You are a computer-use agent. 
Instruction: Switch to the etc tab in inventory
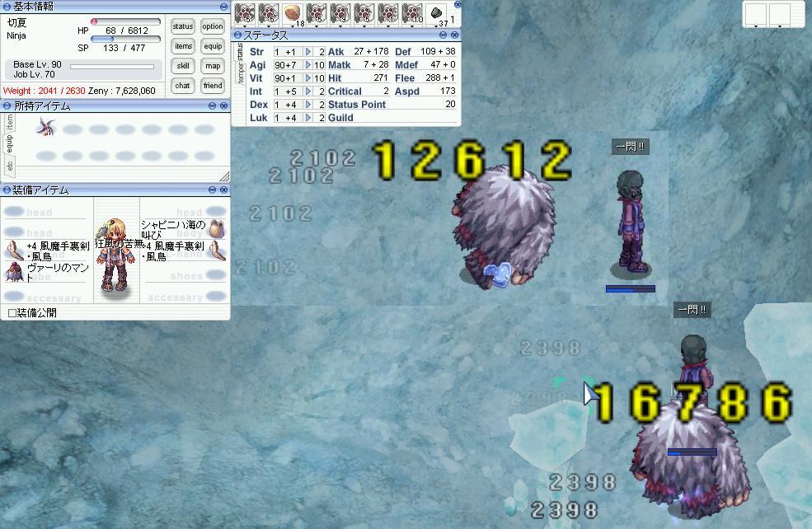9,166
